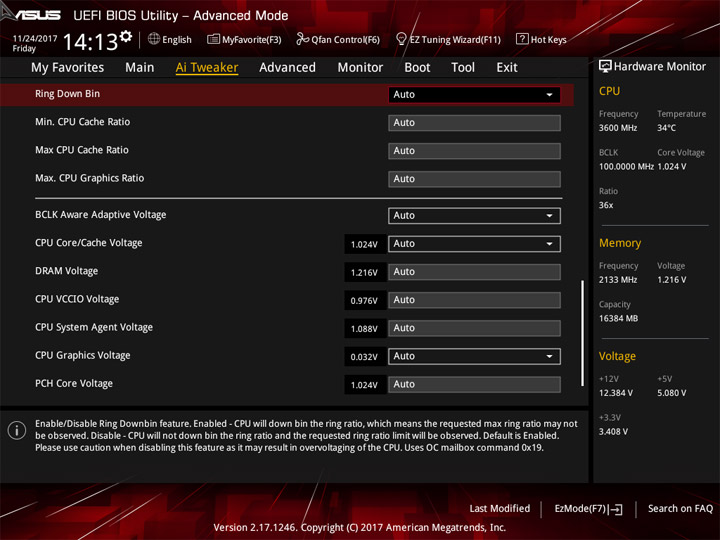Click the 2133 MHz memory frequency value
The height and width of the screenshot is (540, 720).
coord(618,280)
